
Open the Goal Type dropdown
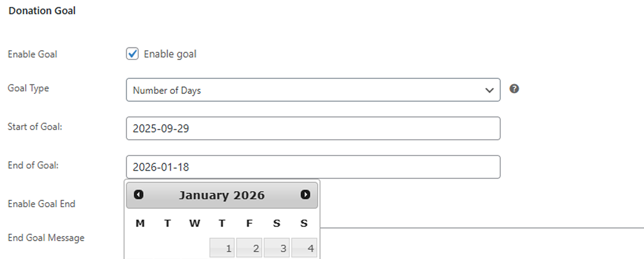(x=313, y=90)
